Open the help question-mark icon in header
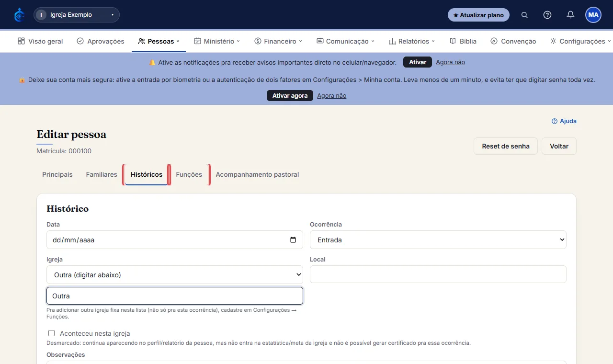This screenshot has height=364, width=613. [547, 15]
